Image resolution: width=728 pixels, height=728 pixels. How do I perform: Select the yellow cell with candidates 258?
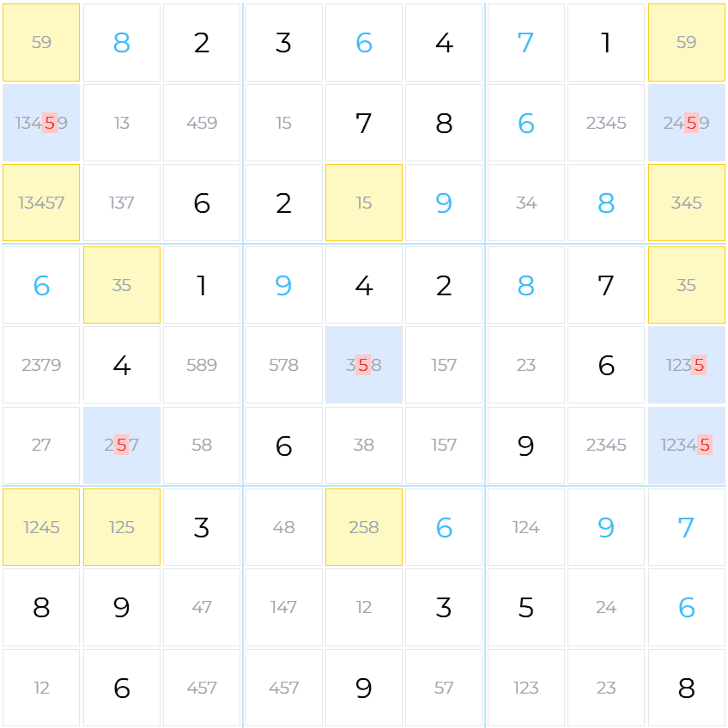click(364, 527)
